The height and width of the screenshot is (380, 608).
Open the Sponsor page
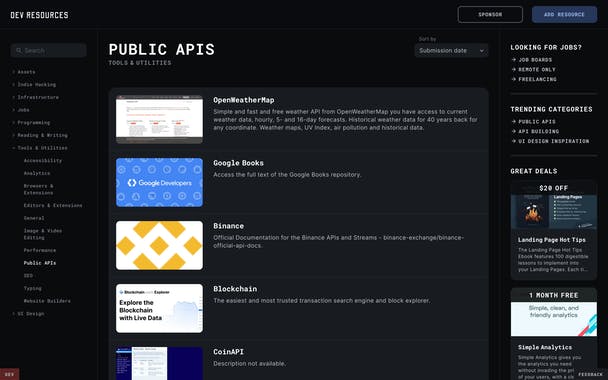tap(490, 14)
